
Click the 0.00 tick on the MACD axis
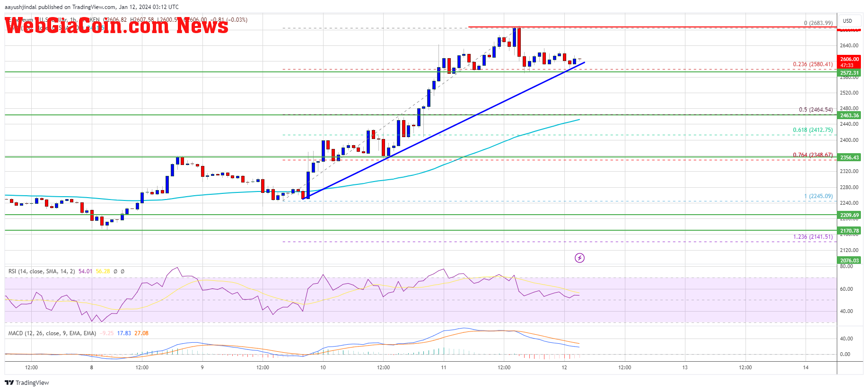[845, 354]
